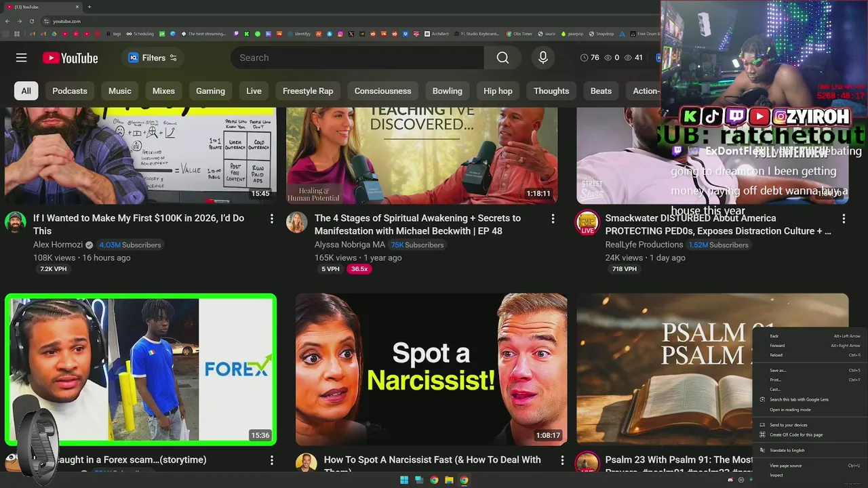Select the Podcasts category chip
Screen dimensions: 868x488
[70, 91]
